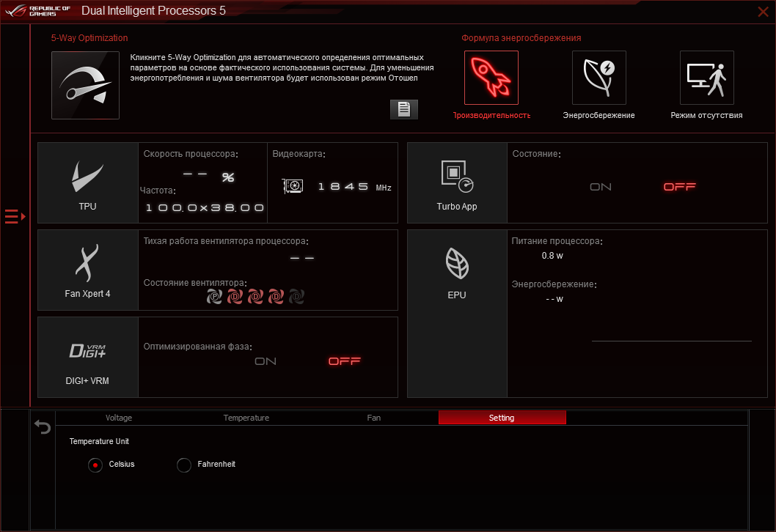The height and width of the screenshot is (532, 776).
Task: Expand the left sidebar menu
Action: 15,217
